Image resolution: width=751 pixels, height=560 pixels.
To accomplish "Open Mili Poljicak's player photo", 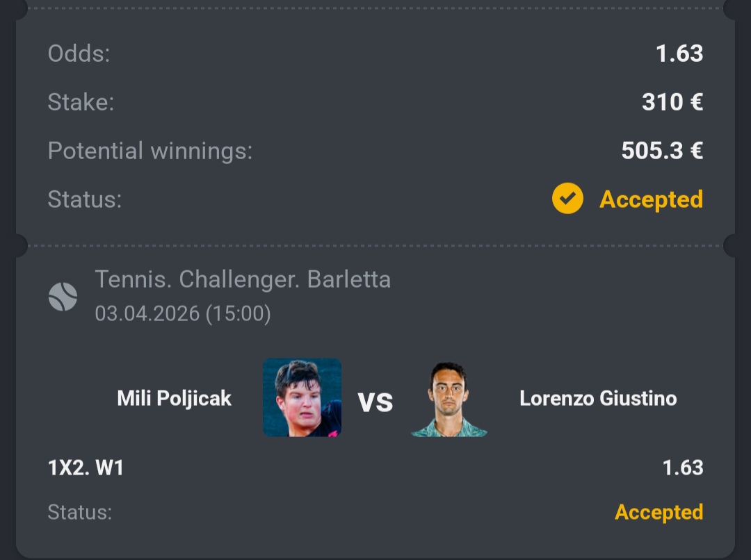I will tap(302, 397).
